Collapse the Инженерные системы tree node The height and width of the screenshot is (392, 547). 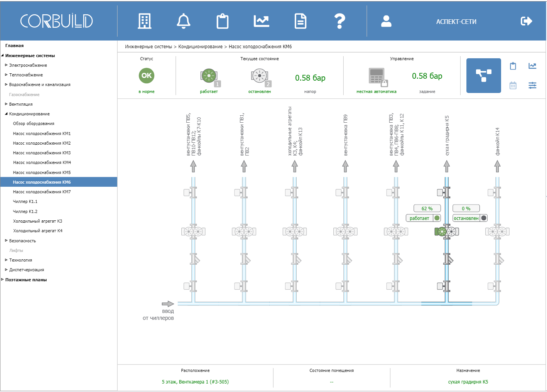(2, 56)
